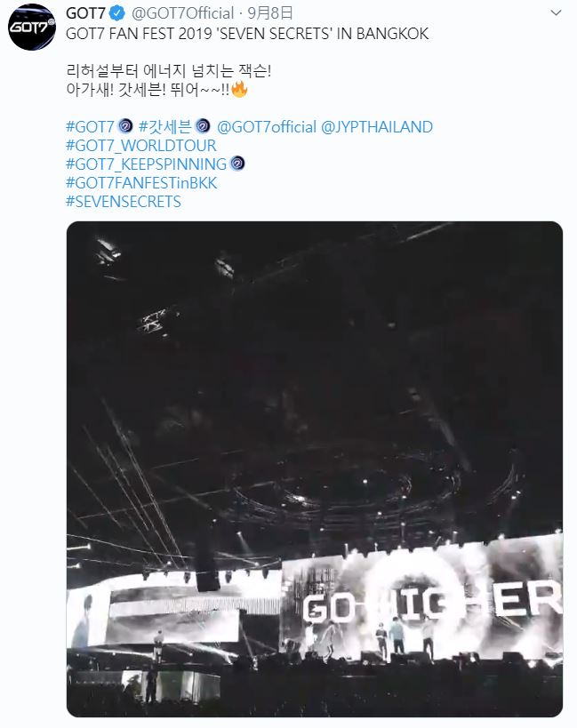Open the #GOT7 hashtag

(x=91, y=127)
